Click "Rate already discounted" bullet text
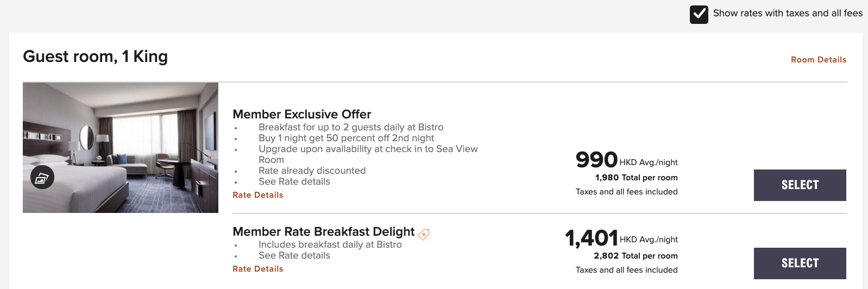 click(x=312, y=171)
